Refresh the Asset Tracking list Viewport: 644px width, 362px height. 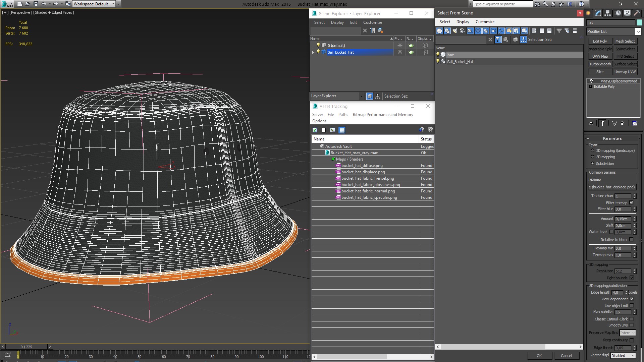pos(315,130)
